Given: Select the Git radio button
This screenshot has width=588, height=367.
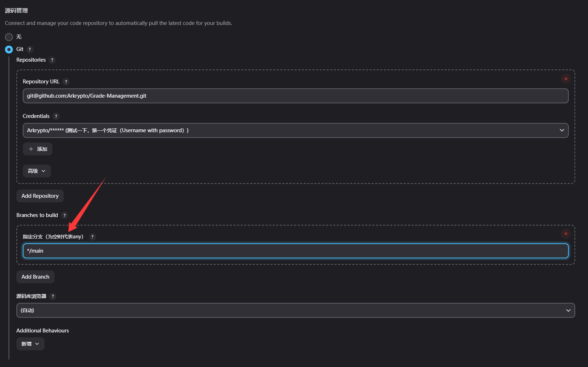Looking at the screenshot, I should click(9, 50).
